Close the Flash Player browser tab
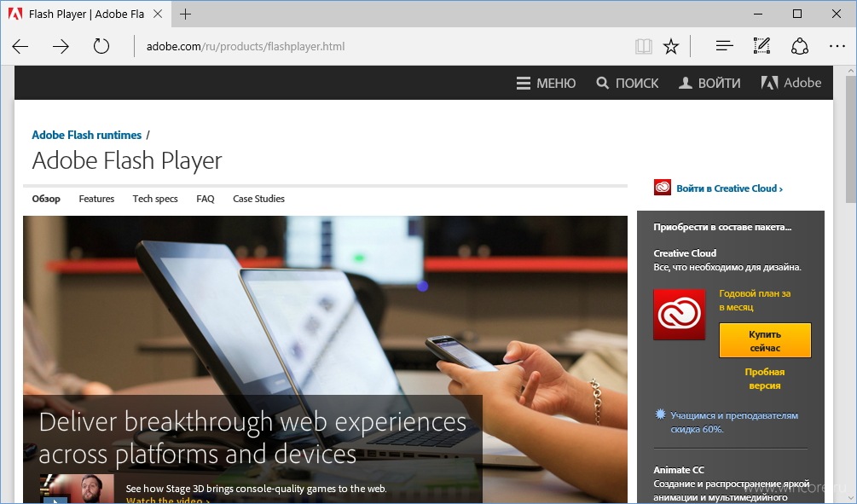Screen dimensions: 857x504 click(x=158, y=14)
